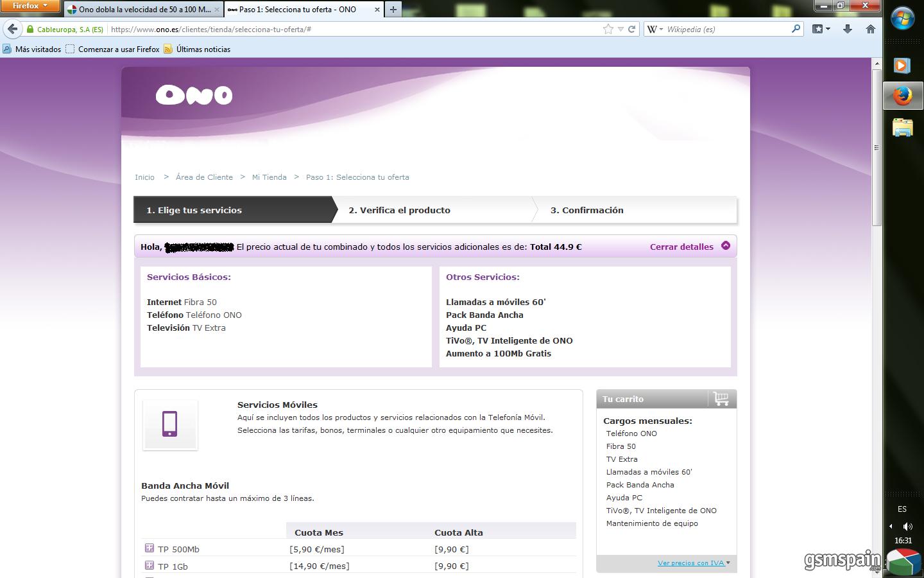
Task: Show hidden tray icons arrow
Action: click(x=891, y=527)
